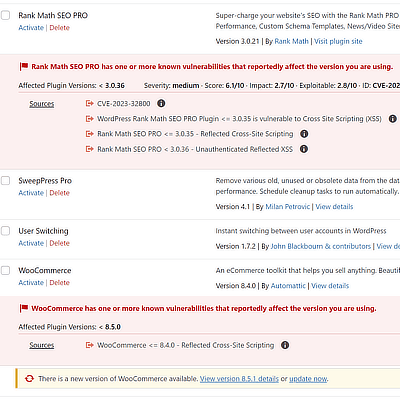Click external link icon beside CVE-2023-32800
Viewport: 400px width, 400px height.
coord(89,103)
